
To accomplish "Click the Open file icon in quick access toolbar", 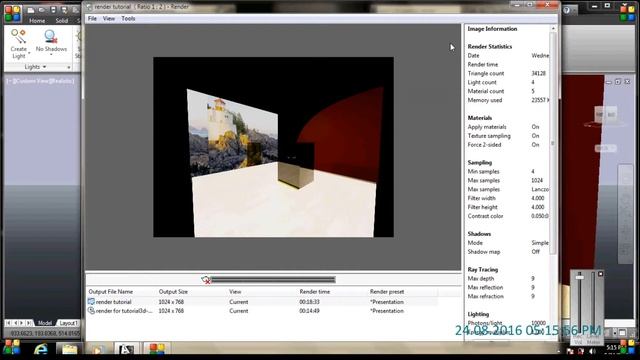I will pyautogui.click(x=42, y=10).
